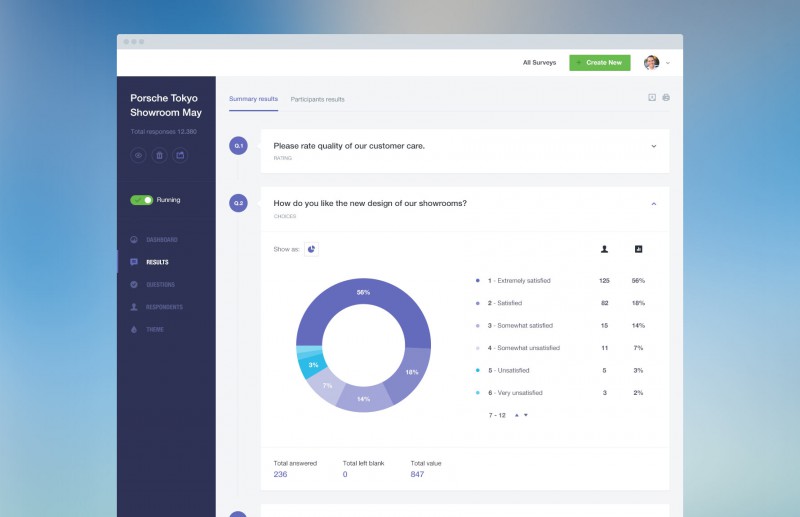800x517 pixels.
Task: Click the respondents count column person icon
Action: click(x=604, y=249)
